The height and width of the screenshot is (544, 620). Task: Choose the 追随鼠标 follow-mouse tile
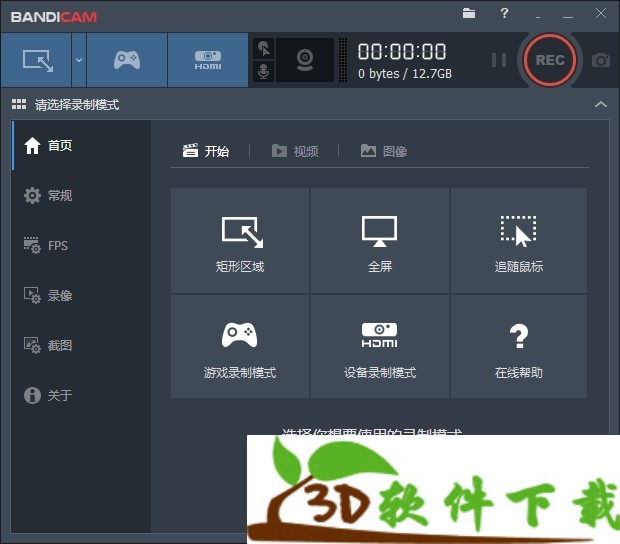(x=519, y=240)
